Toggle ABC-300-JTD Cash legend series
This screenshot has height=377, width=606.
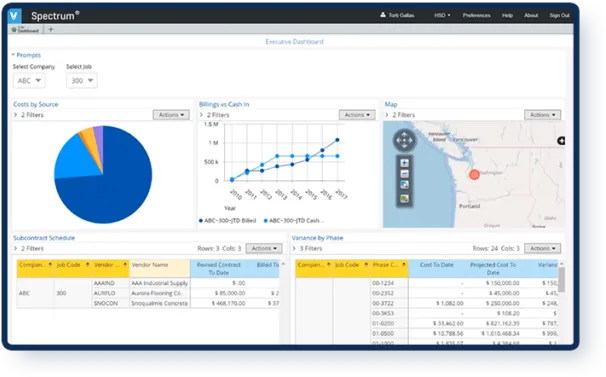click(294, 220)
